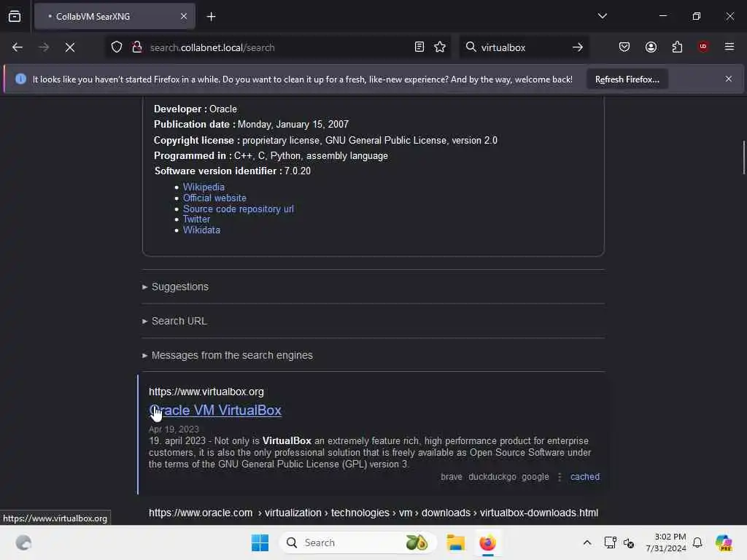Click the address bar URL field
This screenshot has width=747, height=560.
[276, 47]
